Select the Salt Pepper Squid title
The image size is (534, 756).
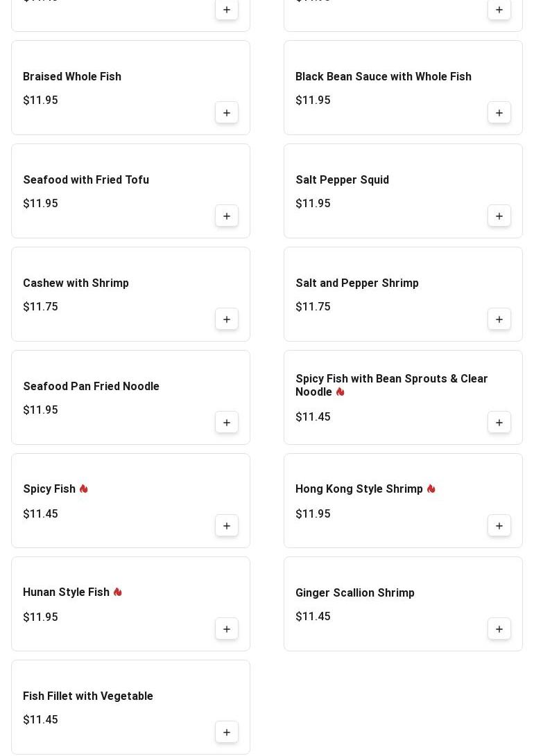click(x=342, y=180)
